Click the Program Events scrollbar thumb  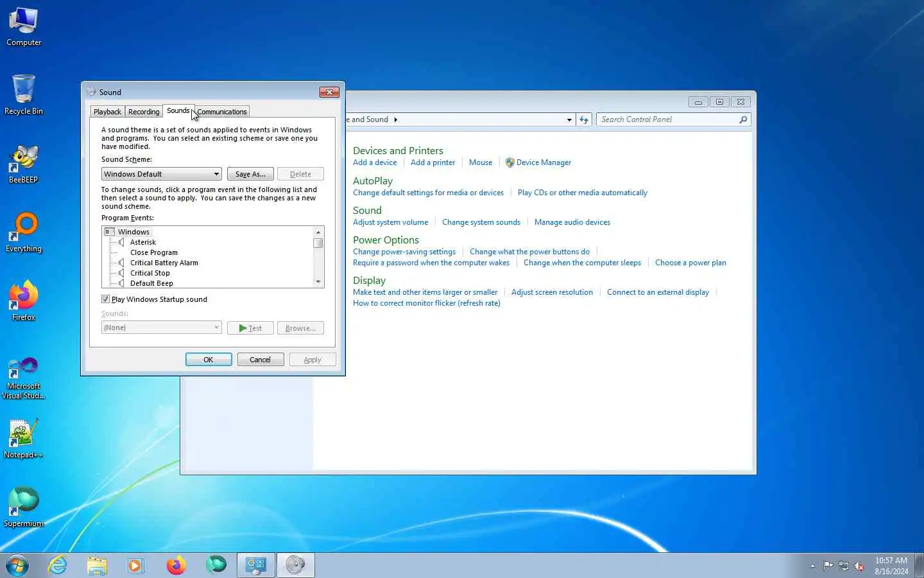[x=318, y=243]
